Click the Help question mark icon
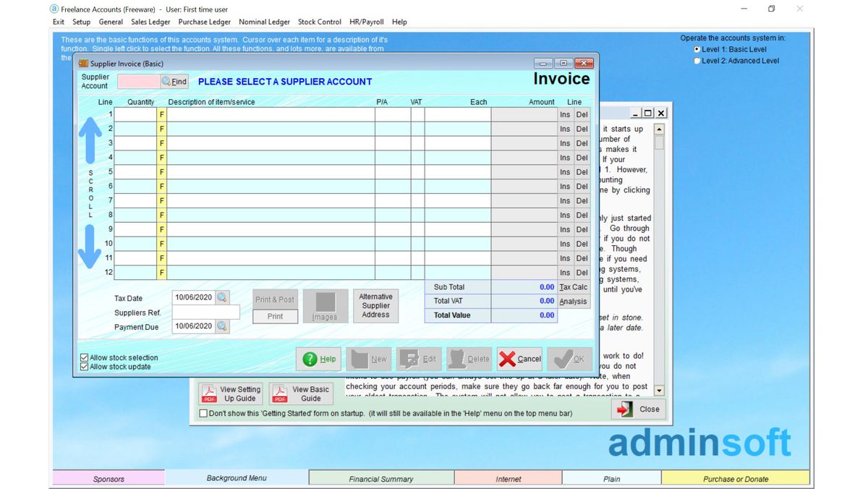Image resolution: width=868 pixels, height=489 pixels. coord(311,358)
